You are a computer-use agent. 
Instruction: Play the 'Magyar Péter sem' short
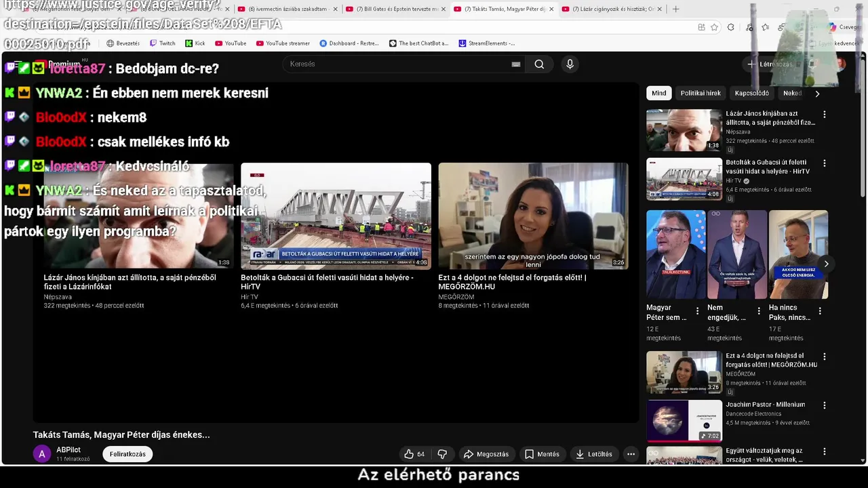point(675,254)
